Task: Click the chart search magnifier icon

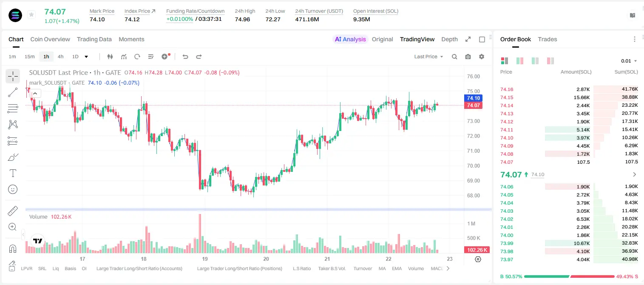Action: click(454, 57)
